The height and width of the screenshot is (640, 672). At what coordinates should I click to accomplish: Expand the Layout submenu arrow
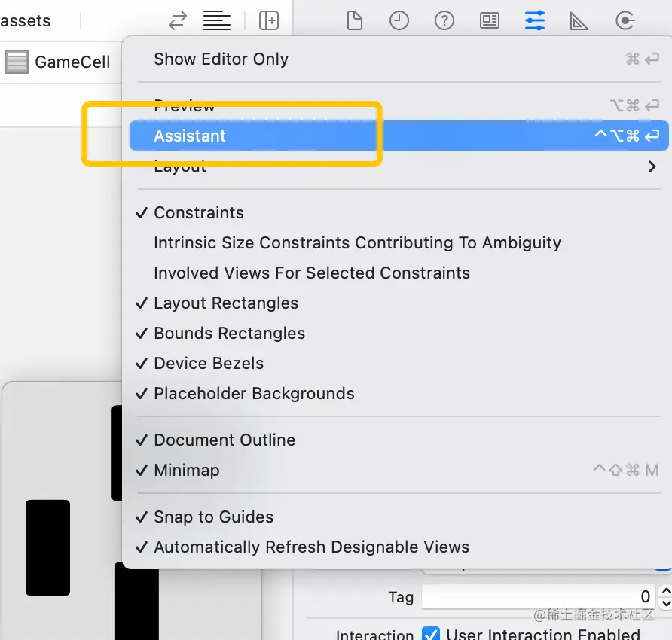coord(652,166)
